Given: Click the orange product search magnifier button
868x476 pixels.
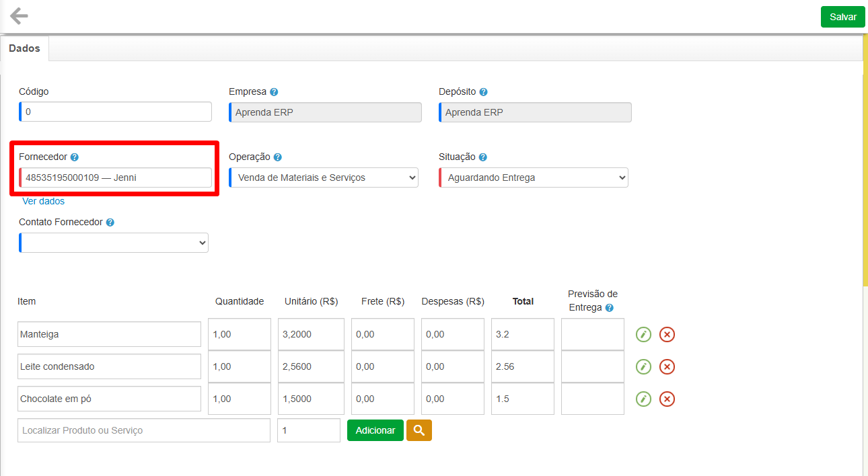Looking at the screenshot, I should tap(419, 430).
